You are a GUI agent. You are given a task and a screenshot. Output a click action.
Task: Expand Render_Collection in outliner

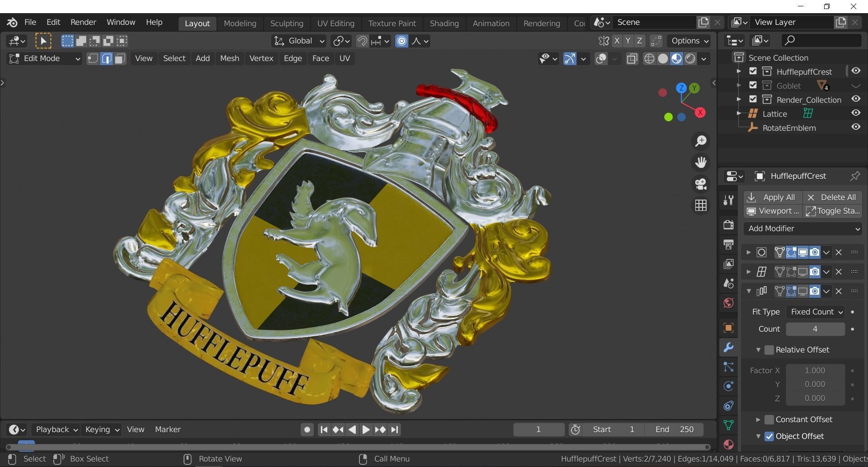pyautogui.click(x=739, y=99)
